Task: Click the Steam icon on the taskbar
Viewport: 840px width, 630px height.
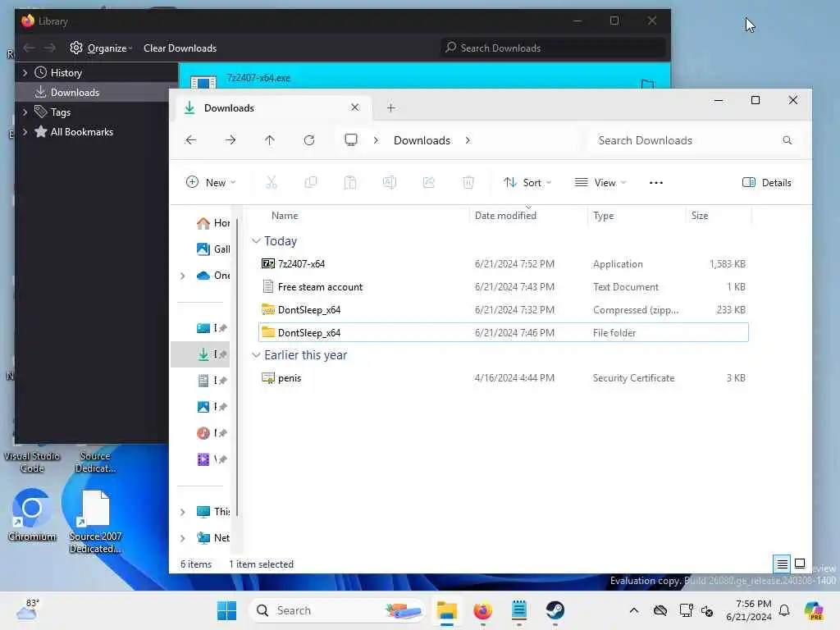Action: pos(555,610)
